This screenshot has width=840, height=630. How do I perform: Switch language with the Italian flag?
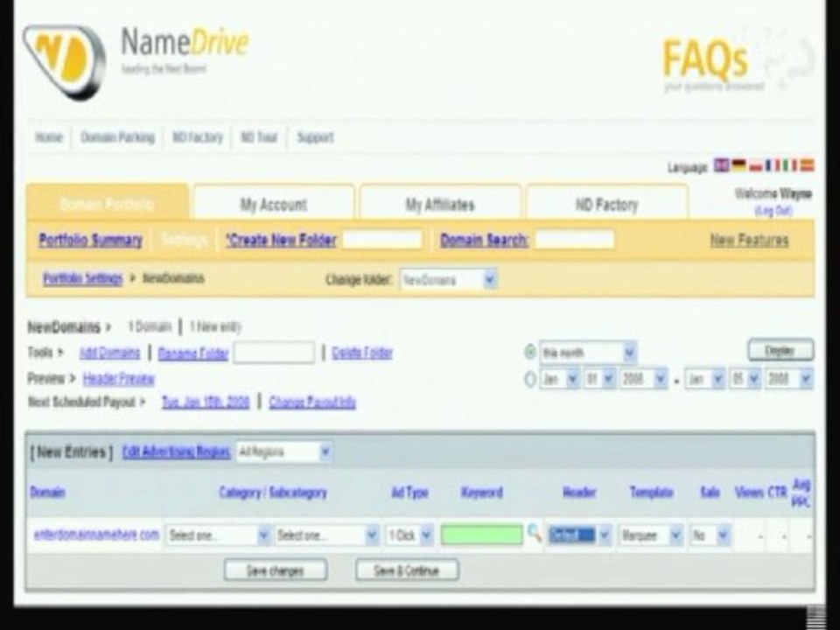pos(789,165)
